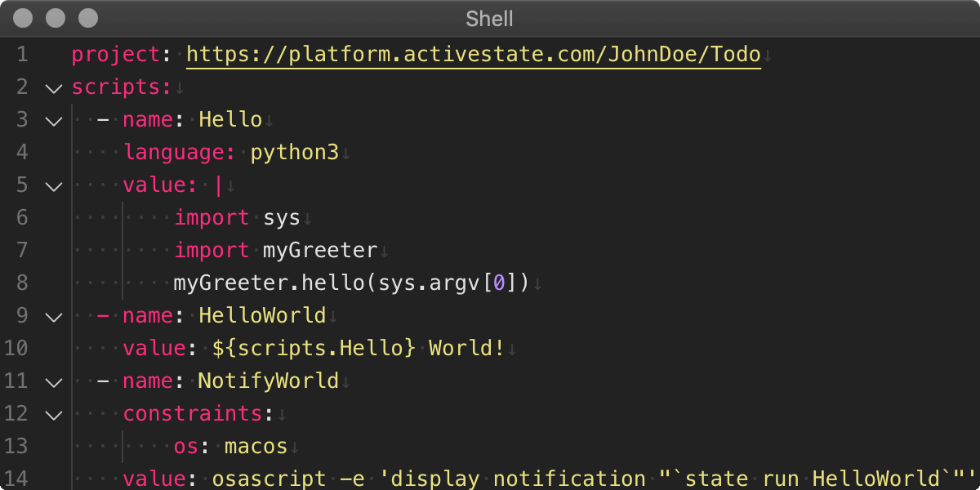Open the platform.activestate.com project URL
This screenshot has height=490, width=980.
point(474,55)
